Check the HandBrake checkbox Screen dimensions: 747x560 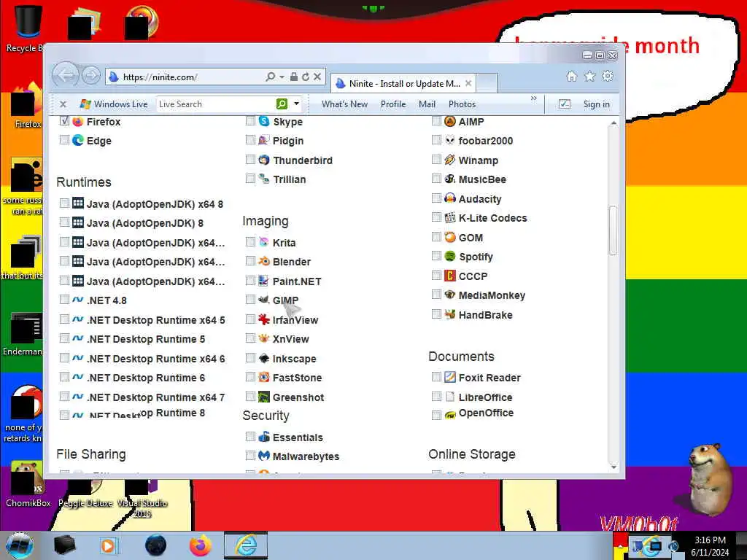436,314
